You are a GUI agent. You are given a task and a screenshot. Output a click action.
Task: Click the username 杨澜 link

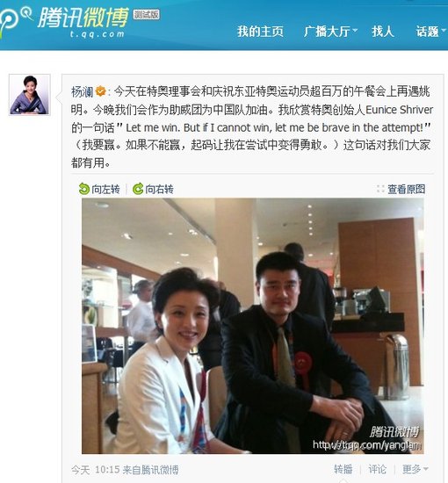coord(82,92)
